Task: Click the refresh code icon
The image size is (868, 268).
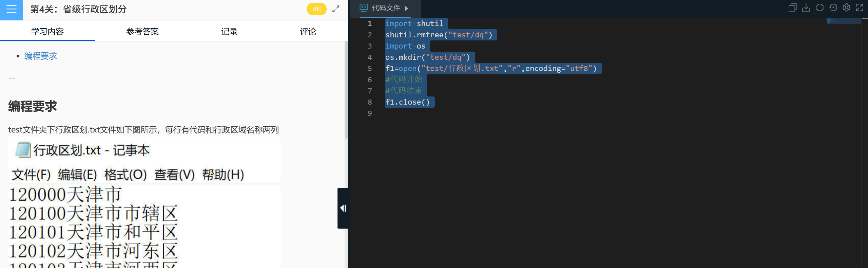Action: tap(819, 8)
